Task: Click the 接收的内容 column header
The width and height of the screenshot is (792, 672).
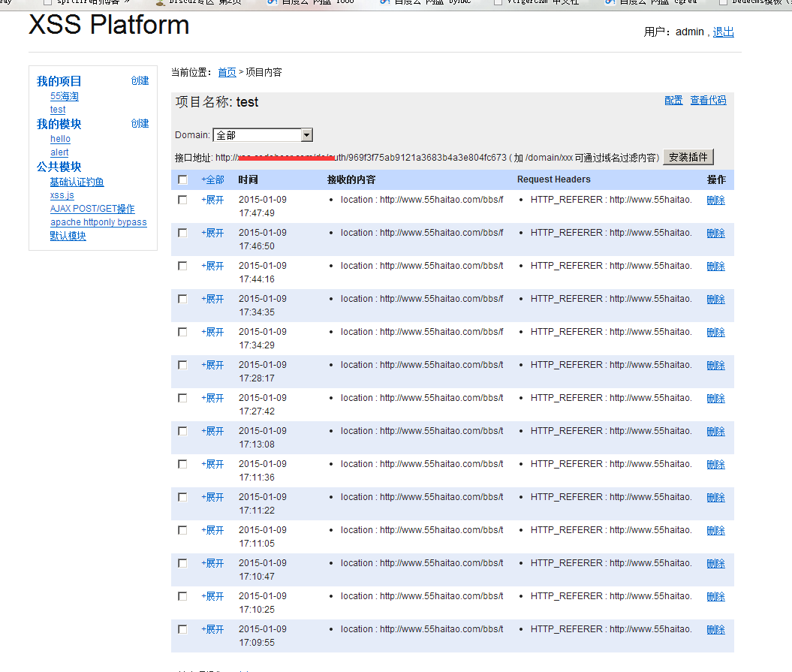Action: 351,179
